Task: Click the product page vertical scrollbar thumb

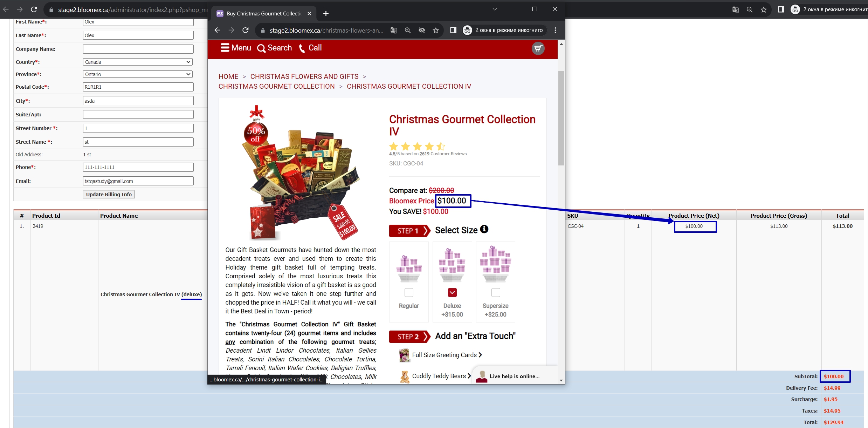Action: click(561, 118)
